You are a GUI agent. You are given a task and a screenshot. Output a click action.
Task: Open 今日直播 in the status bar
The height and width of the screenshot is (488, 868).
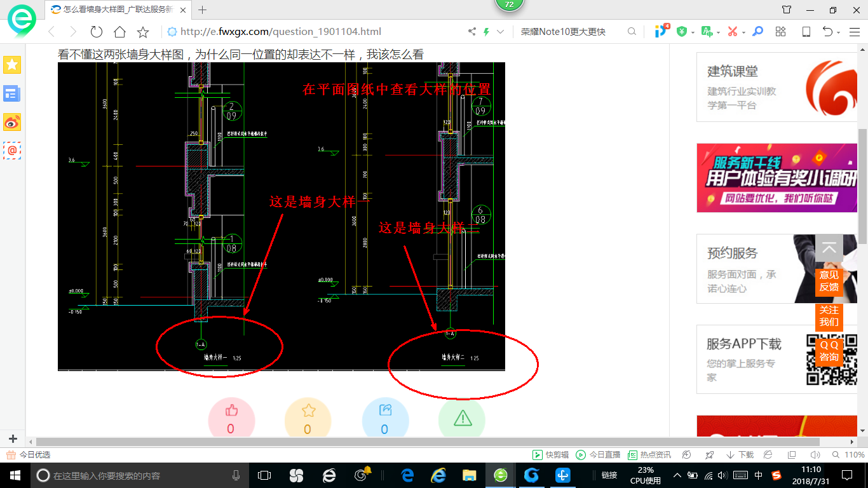pyautogui.click(x=598, y=455)
